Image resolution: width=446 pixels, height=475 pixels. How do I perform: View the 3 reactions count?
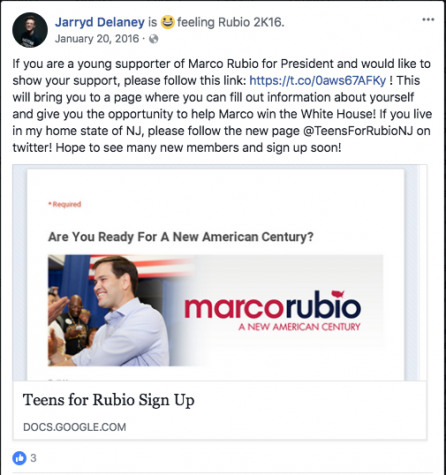pyautogui.click(x=33, y=458)
